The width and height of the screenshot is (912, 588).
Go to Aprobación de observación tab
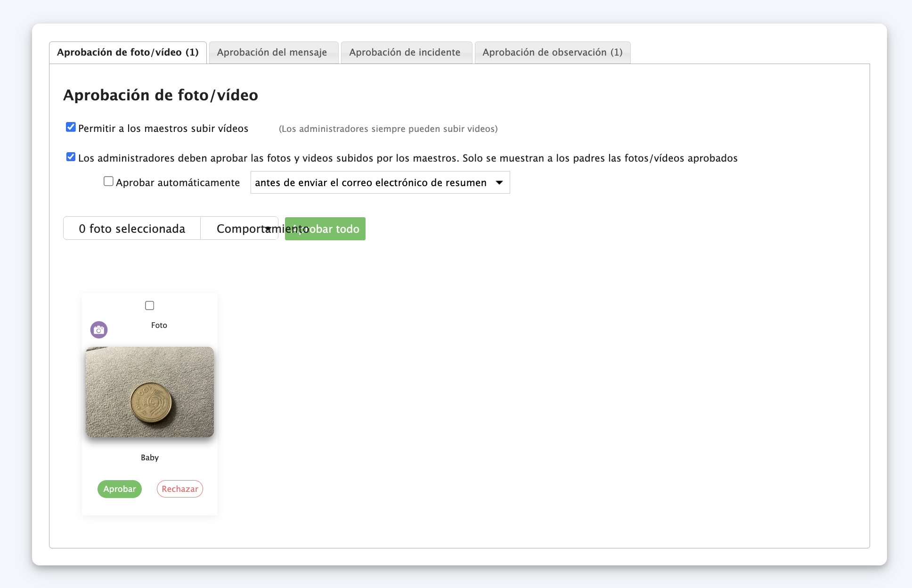click(x=552, y=52)
